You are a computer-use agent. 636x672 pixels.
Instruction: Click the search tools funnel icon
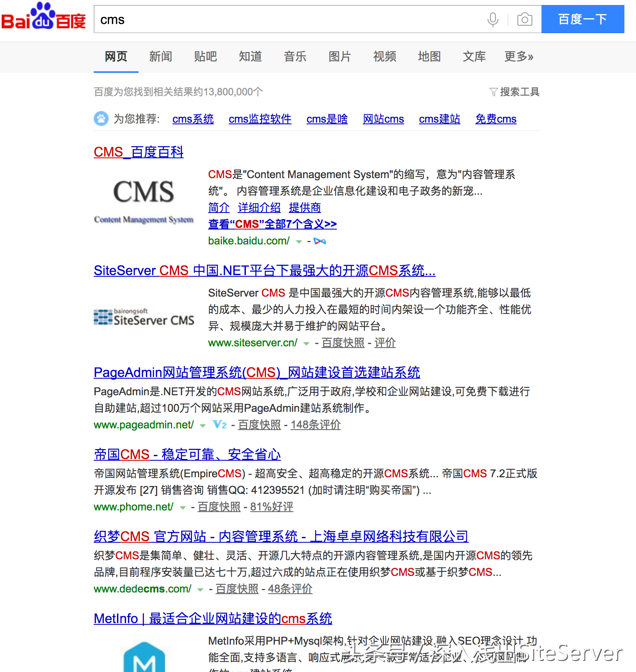click(493, 92)
